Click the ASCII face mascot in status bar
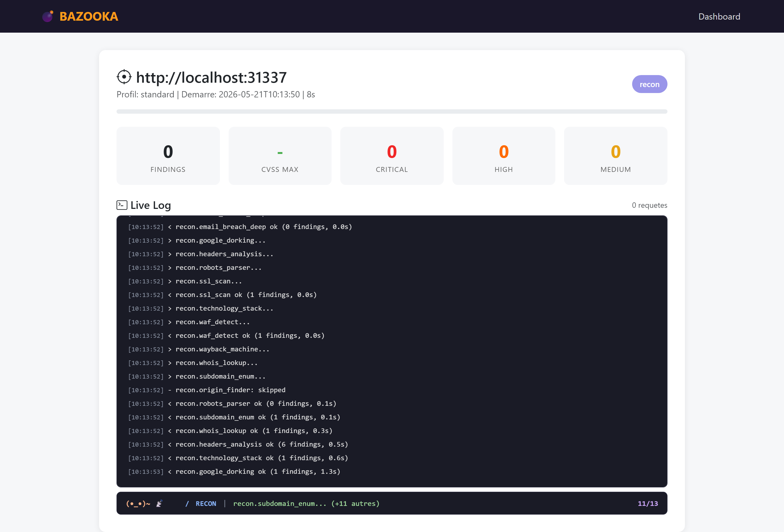Screen dimensions: 784x532 pyautogui.click(x=138, y=504)
